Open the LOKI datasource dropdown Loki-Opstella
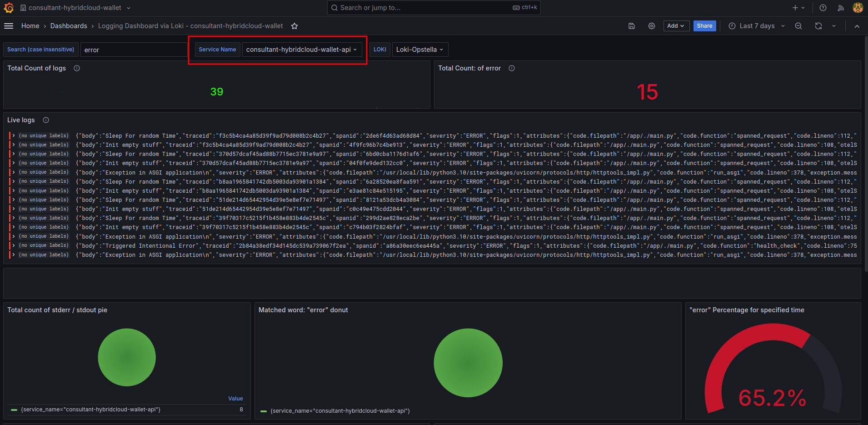 click(420, 50)
